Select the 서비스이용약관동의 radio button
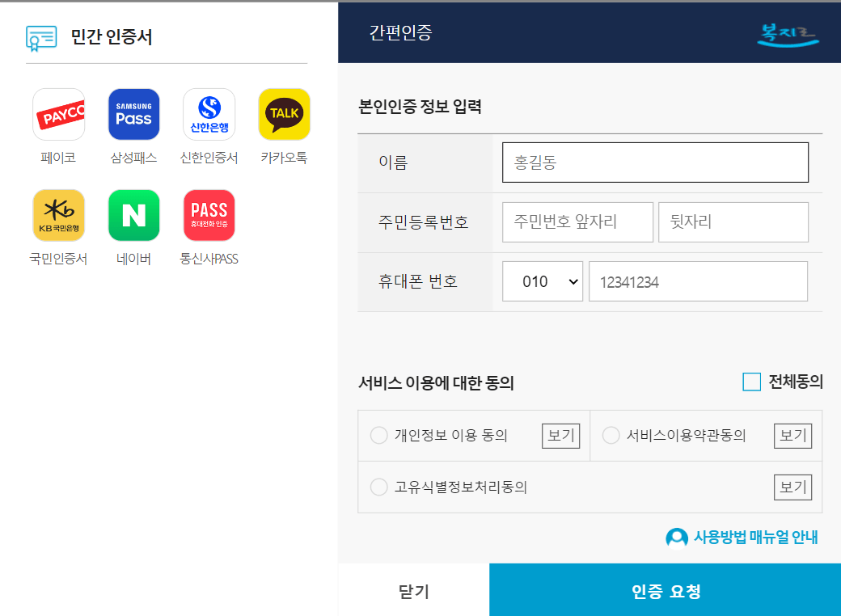This screenshot has height=616, width=841. click(611, 435)
